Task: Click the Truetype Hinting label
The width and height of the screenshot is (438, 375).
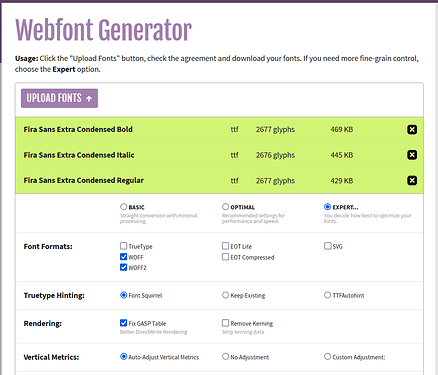Action: pos(54,296)
